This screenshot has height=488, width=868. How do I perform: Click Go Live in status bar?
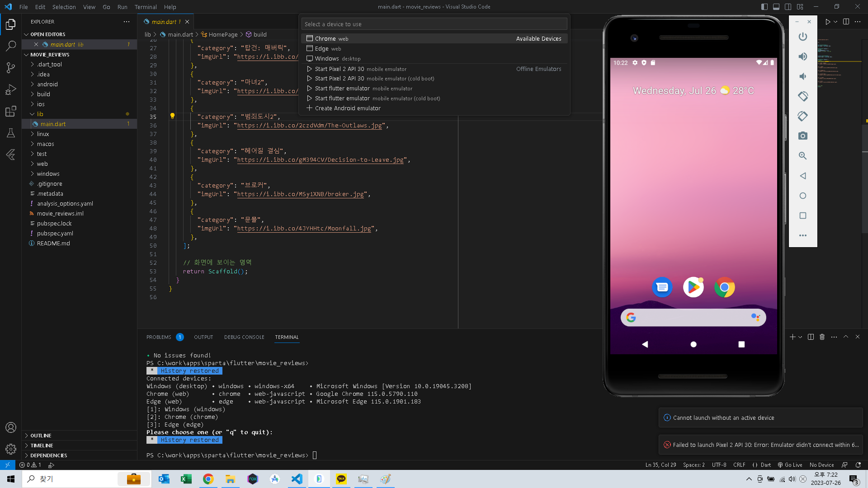point(790,465)
